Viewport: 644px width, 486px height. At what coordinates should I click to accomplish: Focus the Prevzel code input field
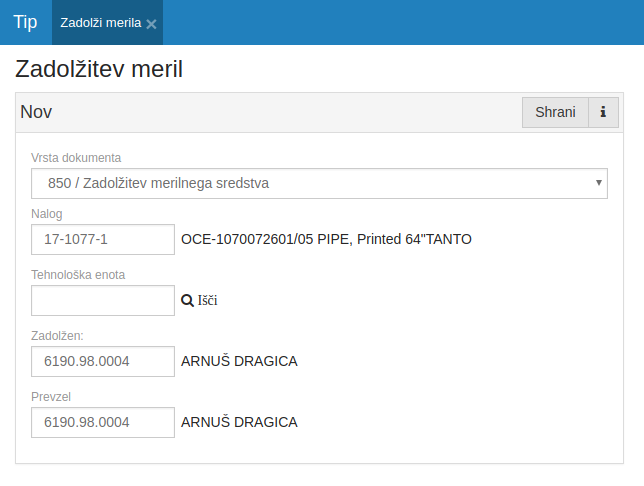103,422
